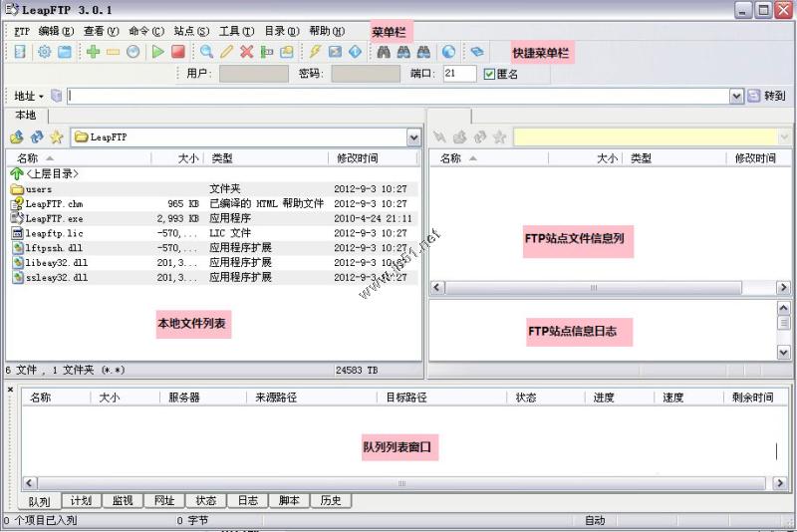Click in the 密码 password field
Image resolution: width=797 pixels, height=532 pixels.
pyautogui.click(x=366, y=74)
